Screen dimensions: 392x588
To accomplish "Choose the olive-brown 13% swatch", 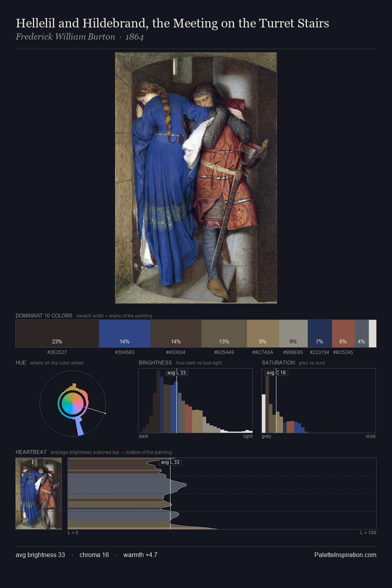I will point(224,334).
